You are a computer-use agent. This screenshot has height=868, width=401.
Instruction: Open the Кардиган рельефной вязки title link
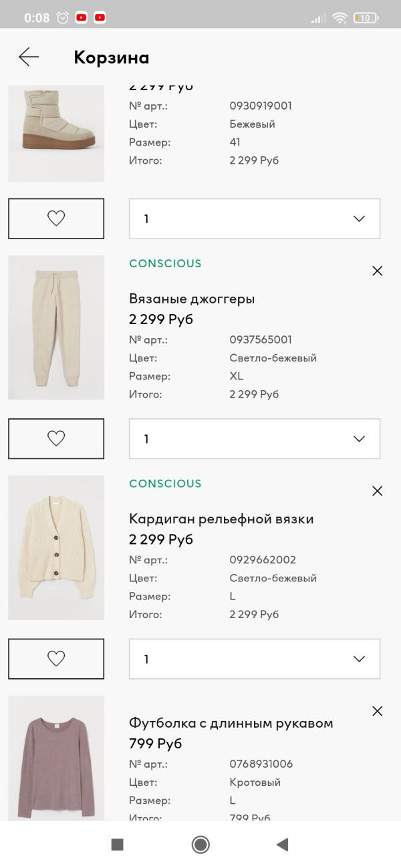point(221,519)
